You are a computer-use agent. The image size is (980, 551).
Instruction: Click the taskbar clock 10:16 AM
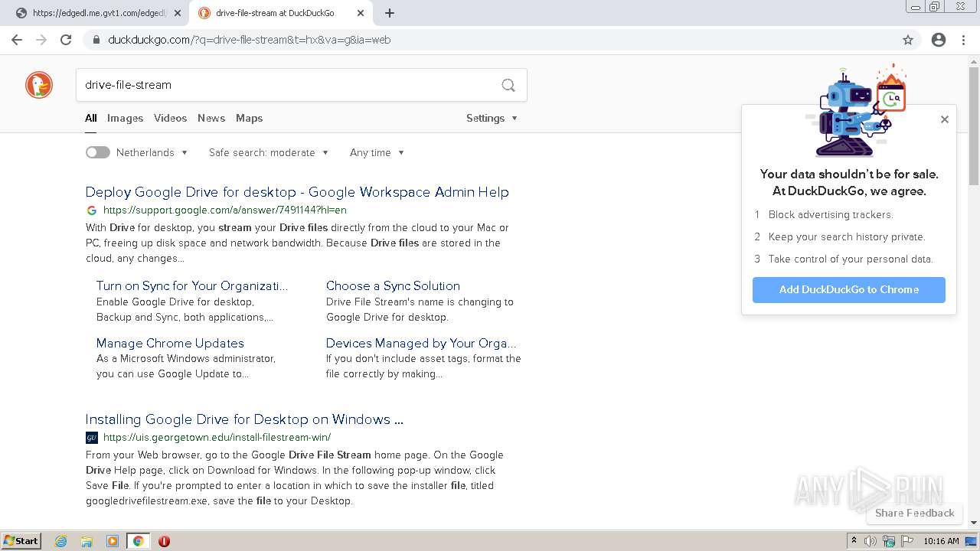click(x=941, y=541)
